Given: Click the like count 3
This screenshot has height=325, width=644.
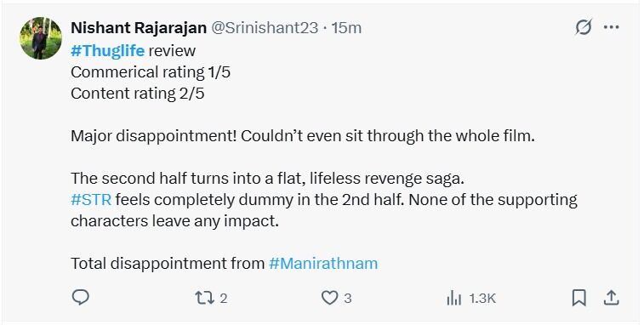Looking at the screenshot, I should pyautogui.click(x=348, y=299).
